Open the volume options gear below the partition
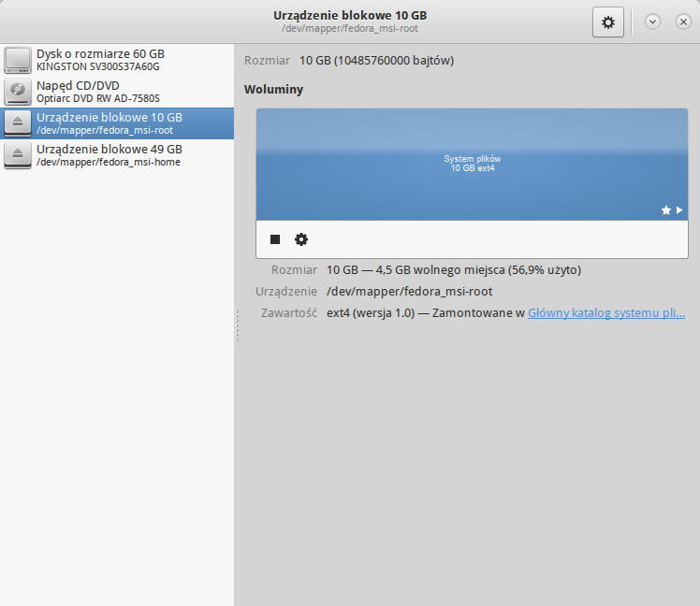The width and height of the screenshot is (700, 606). pyautogui.click(x=301, y=239)
